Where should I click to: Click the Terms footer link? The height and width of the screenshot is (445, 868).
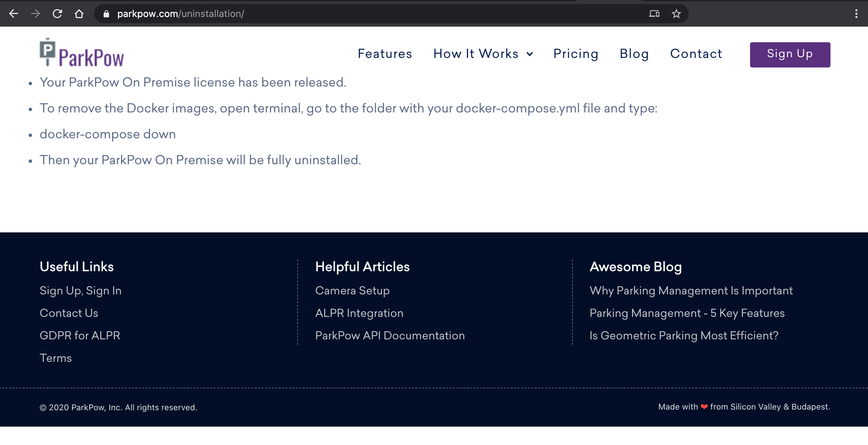pyautogui.click(x=56, y=358)
